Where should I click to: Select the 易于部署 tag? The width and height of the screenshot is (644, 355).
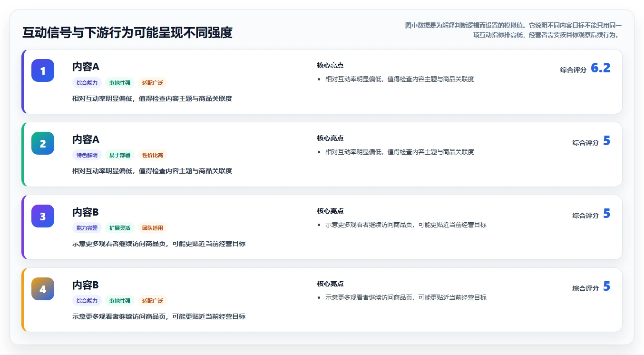pyautogui.click(x=120, y=155)
